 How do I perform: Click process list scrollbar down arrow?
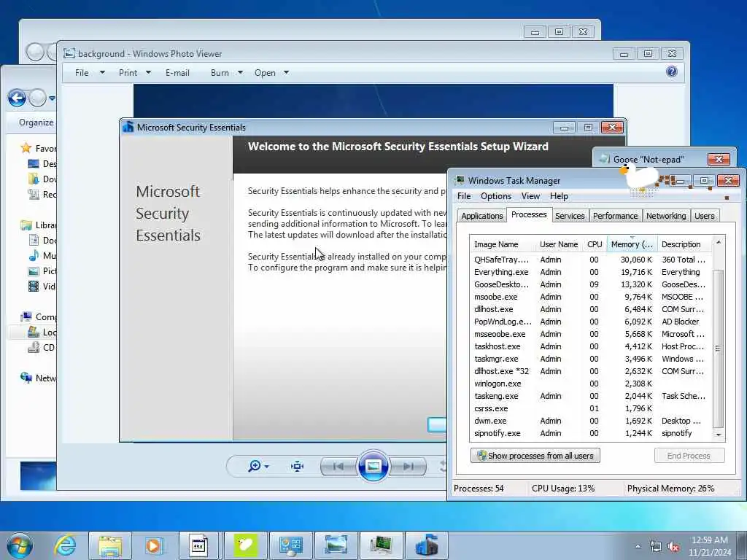719,435
